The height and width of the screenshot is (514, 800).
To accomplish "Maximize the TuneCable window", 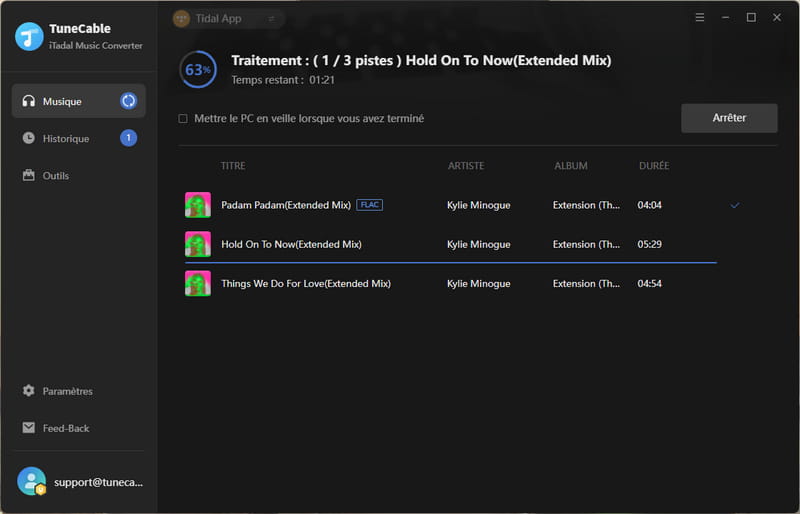I will pos(751,17).
